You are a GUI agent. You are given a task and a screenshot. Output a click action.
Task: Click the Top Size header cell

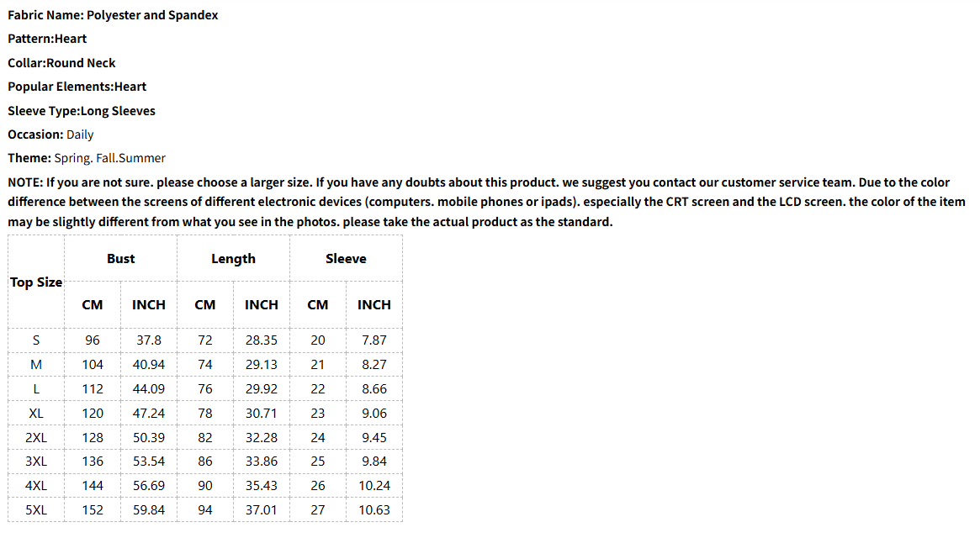point(36,282)
